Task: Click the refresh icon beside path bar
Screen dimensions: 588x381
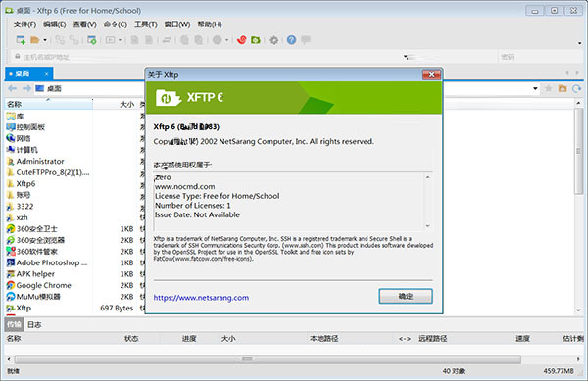Action: [577, 88]
